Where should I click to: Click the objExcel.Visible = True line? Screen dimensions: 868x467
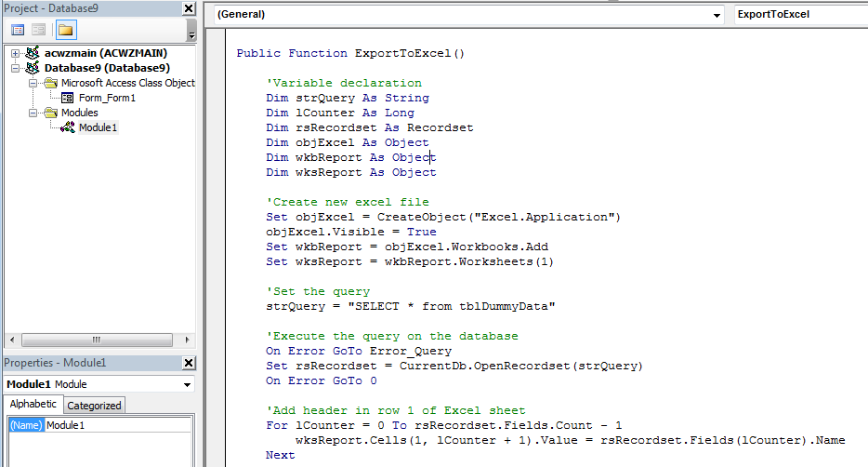351,233
